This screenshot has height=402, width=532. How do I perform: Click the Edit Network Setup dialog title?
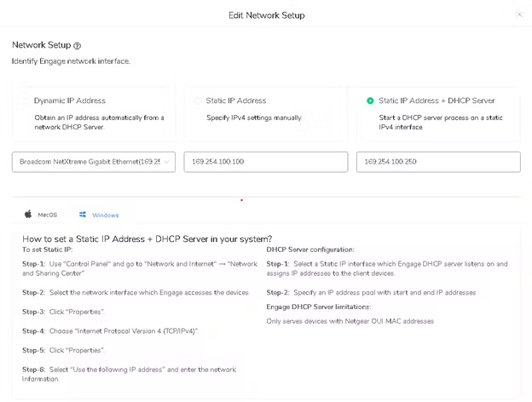click(x=267, y=15)
